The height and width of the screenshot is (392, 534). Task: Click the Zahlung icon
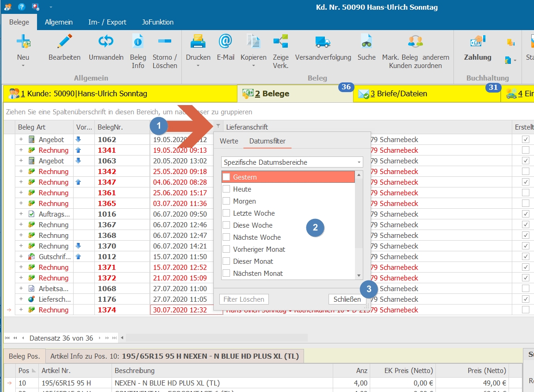[478, 41]
